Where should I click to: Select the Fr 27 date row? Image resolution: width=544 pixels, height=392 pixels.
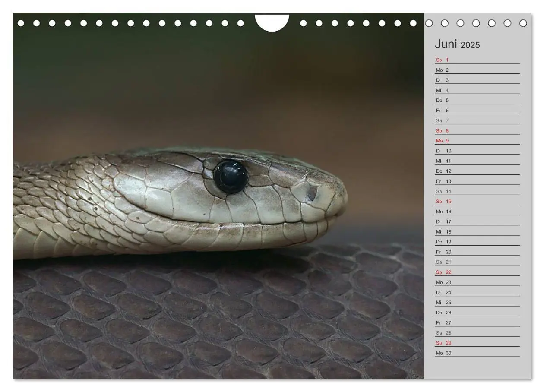coord(477,322)
